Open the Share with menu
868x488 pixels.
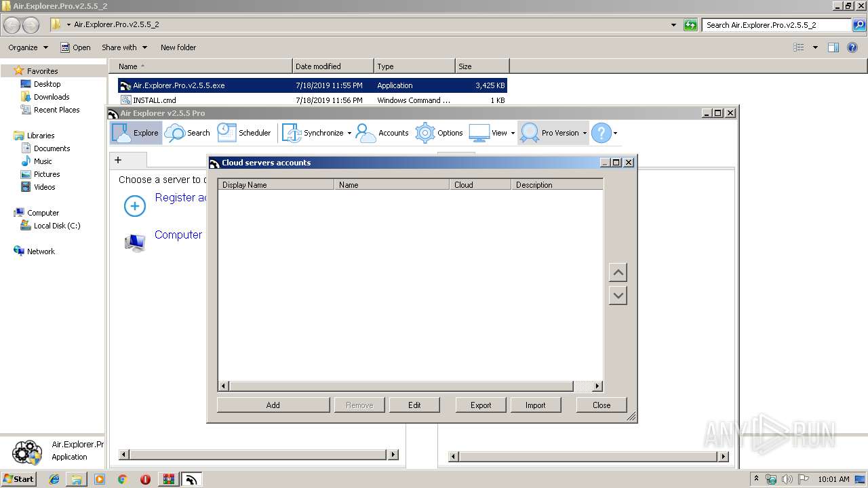click(x=124, y=47)
